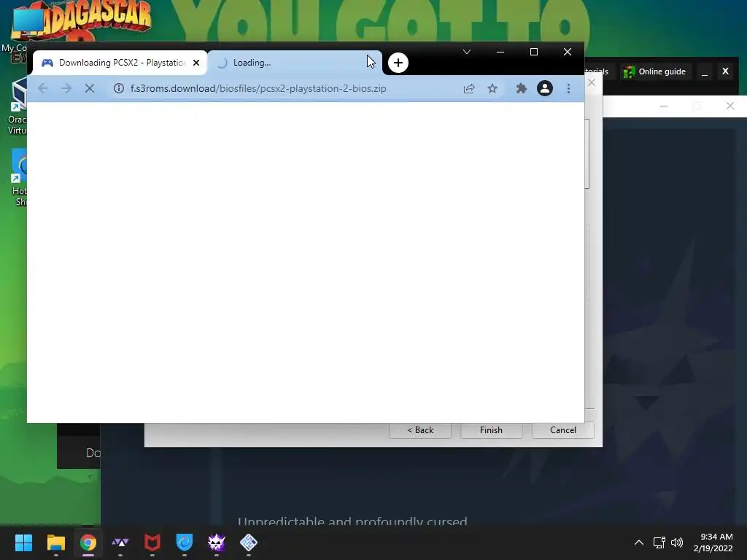The image size is (747, 560).
Task: Go back in Chrome navigation
Action: (43, 88)
